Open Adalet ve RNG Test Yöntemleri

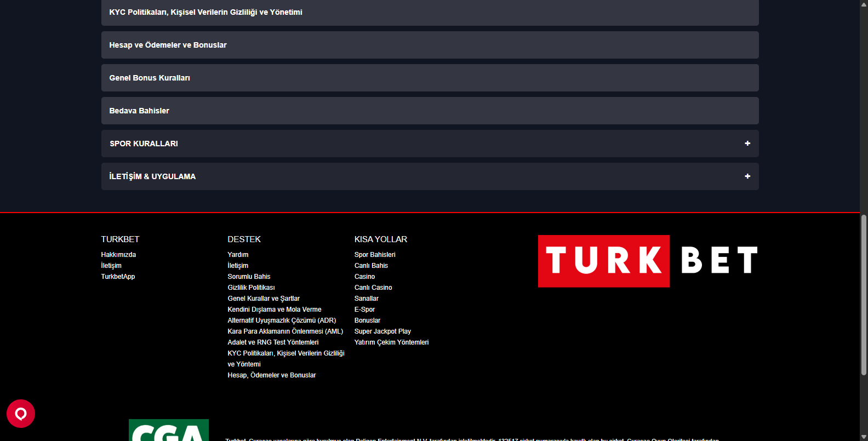[x=273, y=342]
